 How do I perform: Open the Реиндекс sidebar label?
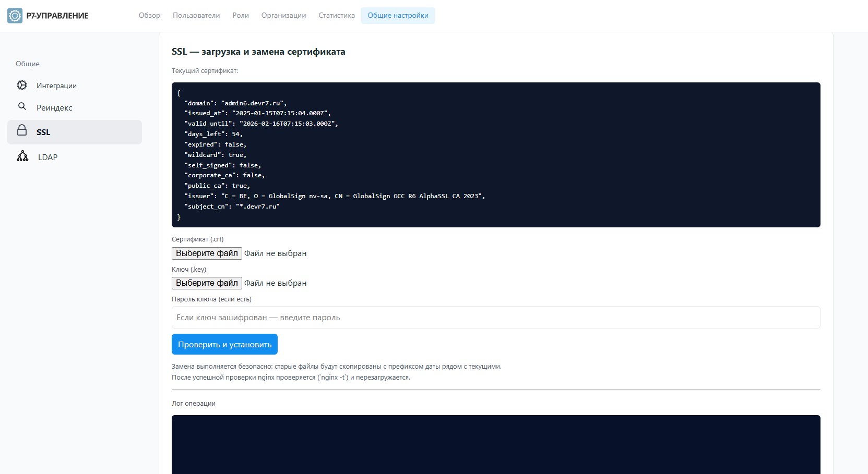coord(54,108)
